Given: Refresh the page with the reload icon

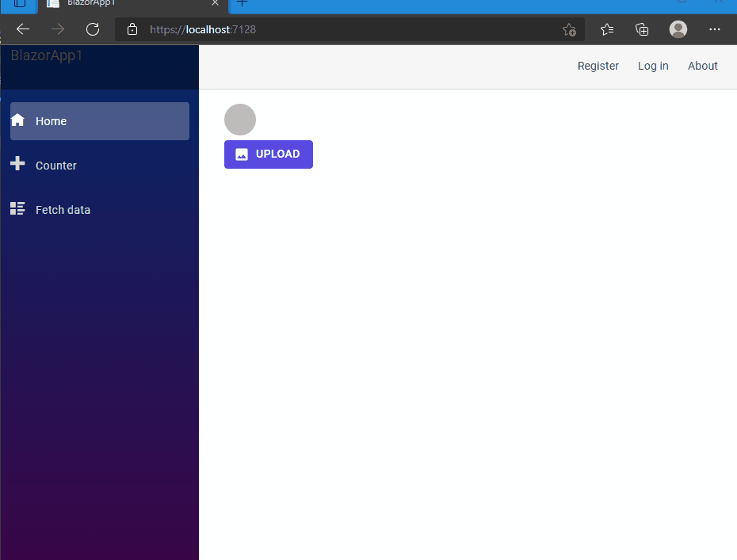Looking at the screenshot, I should pyautogui.click(x=92, y=29).
